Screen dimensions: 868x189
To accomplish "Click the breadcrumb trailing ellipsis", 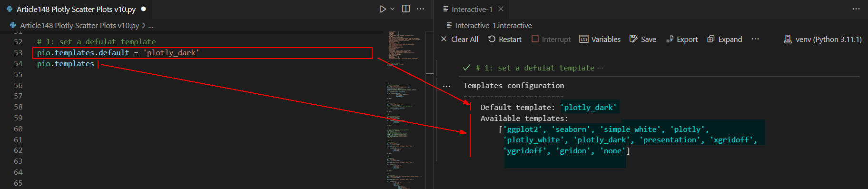I will 151,26.
